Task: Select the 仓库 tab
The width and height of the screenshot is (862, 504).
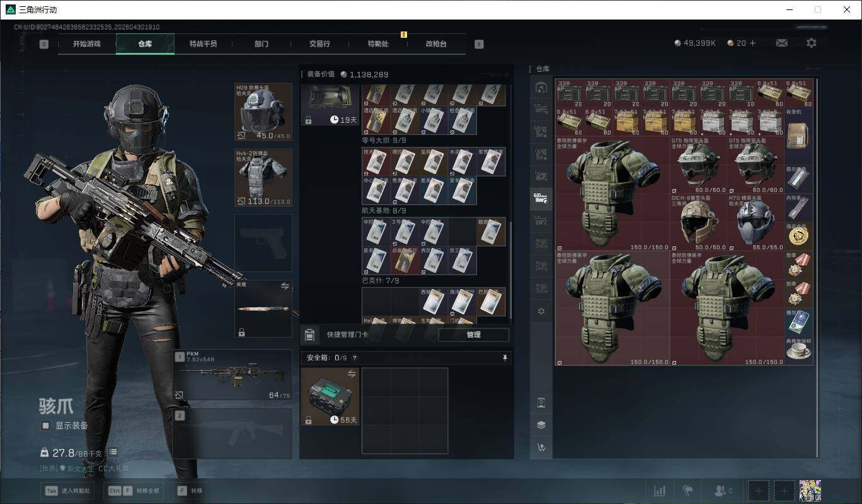Action: (x=145, y=44)
